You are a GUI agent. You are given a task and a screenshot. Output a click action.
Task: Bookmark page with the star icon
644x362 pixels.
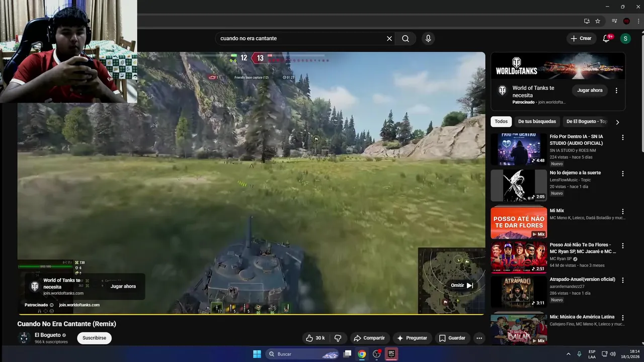[598, 21]
